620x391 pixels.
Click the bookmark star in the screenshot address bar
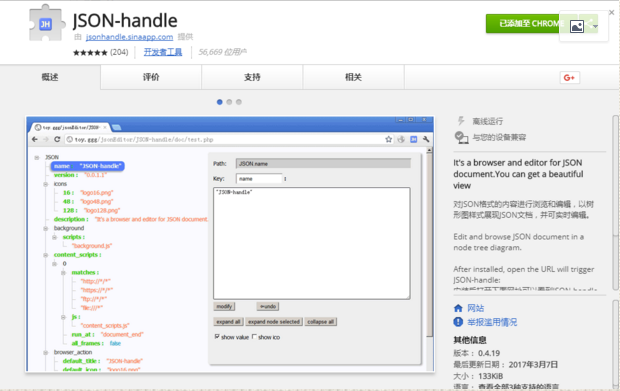coord(388,139)
